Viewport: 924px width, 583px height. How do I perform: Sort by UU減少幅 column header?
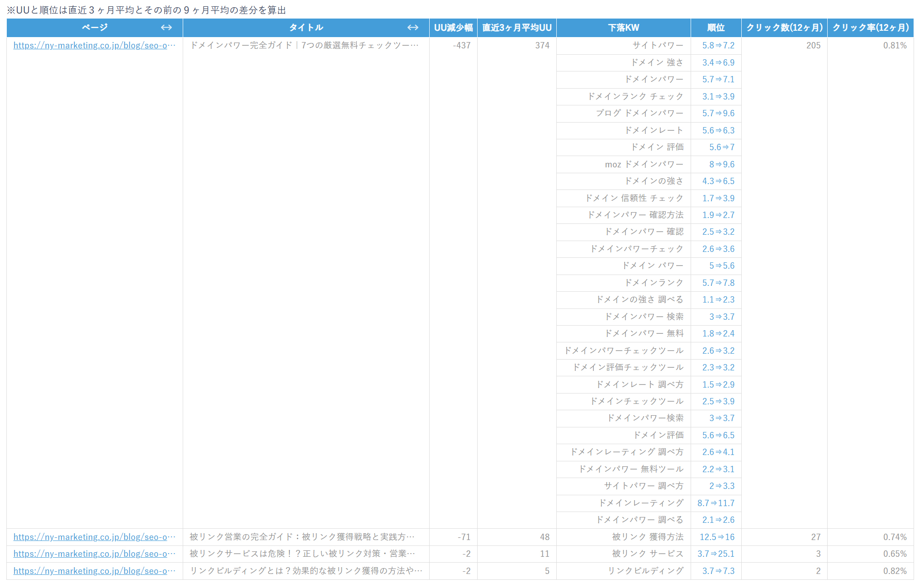pyautogui.click(x=453, y=28)
